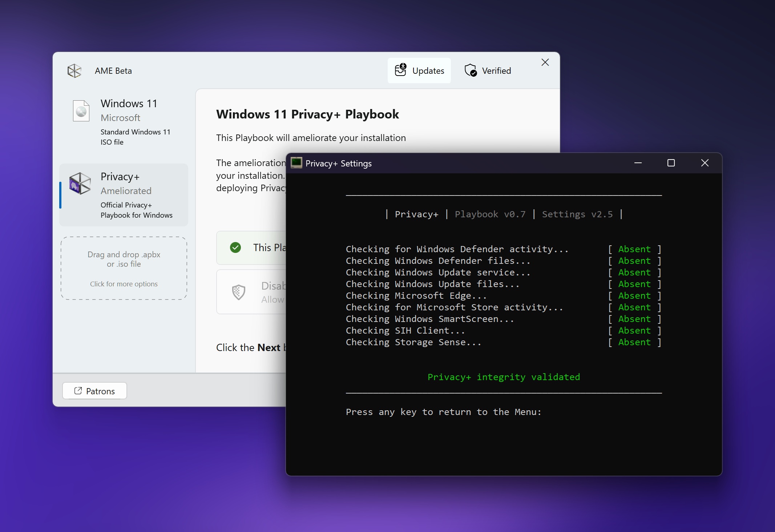
Task: Click 'Checking Windows Defender files...' line
Action: [x=438, y=261]
